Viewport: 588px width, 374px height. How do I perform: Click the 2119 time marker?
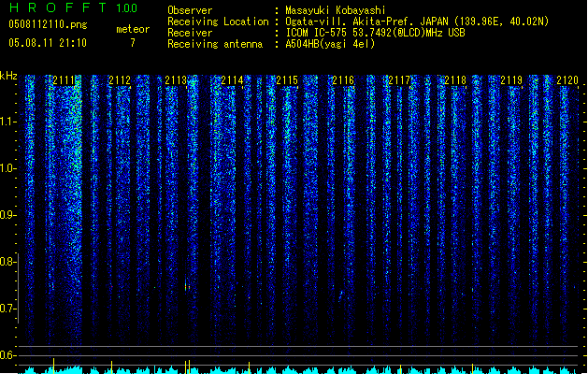tap(511, 80)
